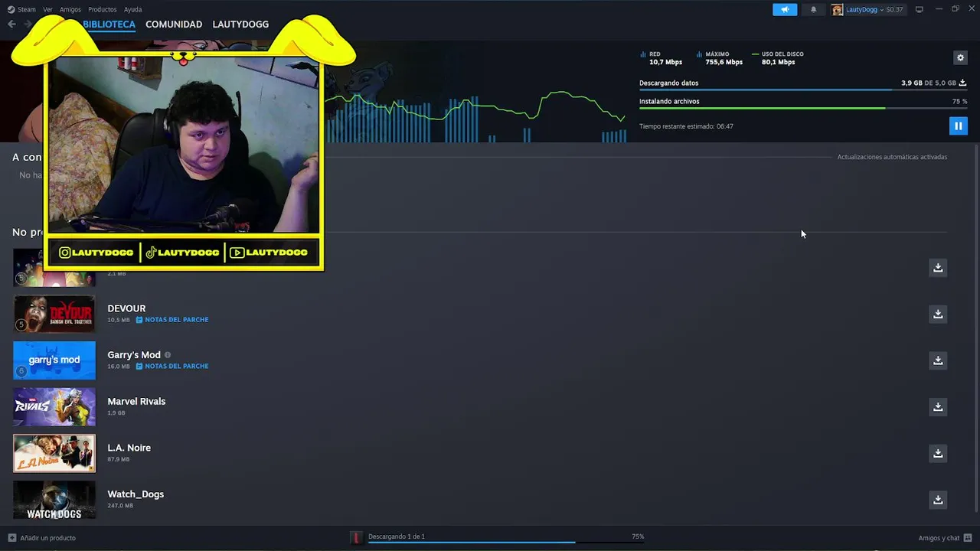Open the announcements megaphone button
This screenshot has height=551, width=980.
tap(785, 9)
